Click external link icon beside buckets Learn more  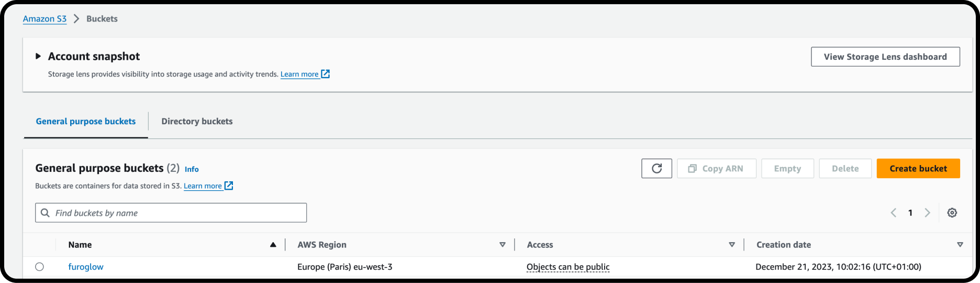pyautogui.click(x=229, y=186)
